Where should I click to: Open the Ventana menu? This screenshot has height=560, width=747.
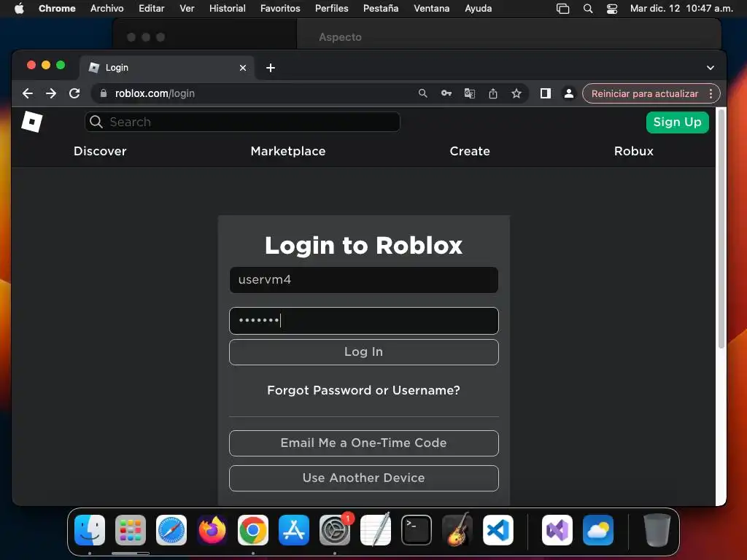(432, 9)
